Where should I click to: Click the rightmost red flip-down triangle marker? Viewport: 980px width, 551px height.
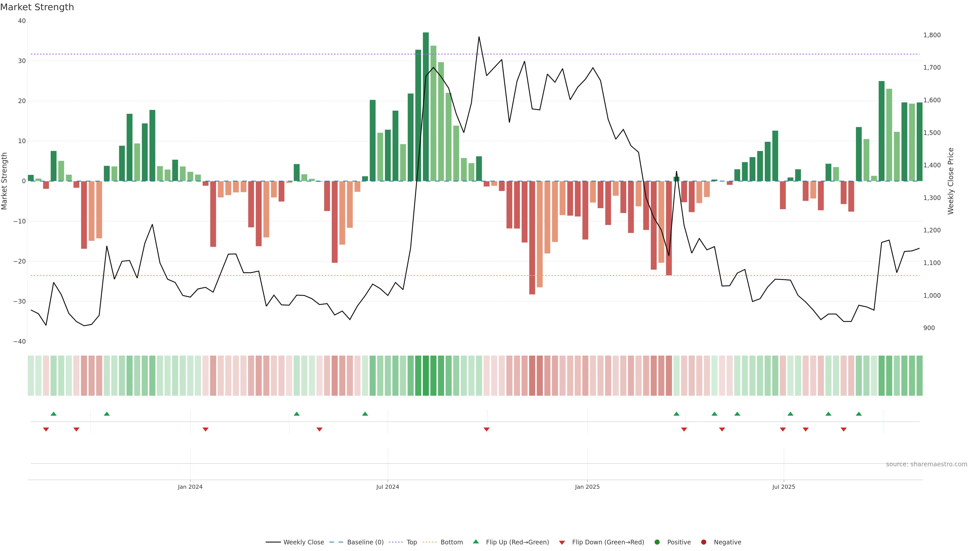click(x=843, y=429)
